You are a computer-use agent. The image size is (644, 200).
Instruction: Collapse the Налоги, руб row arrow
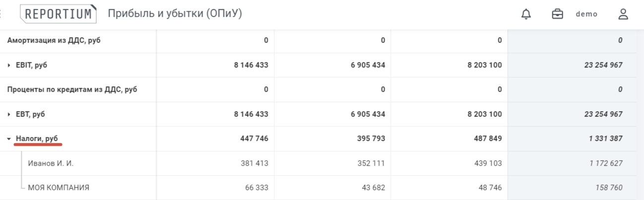click(x=9, y=139)
